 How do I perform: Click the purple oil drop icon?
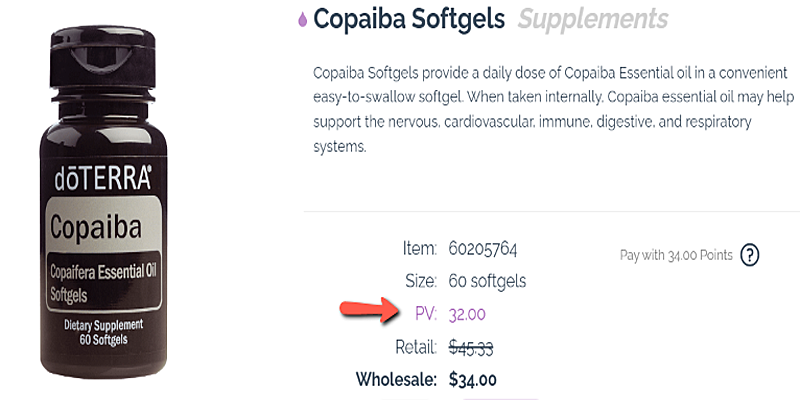pos(302,19)
